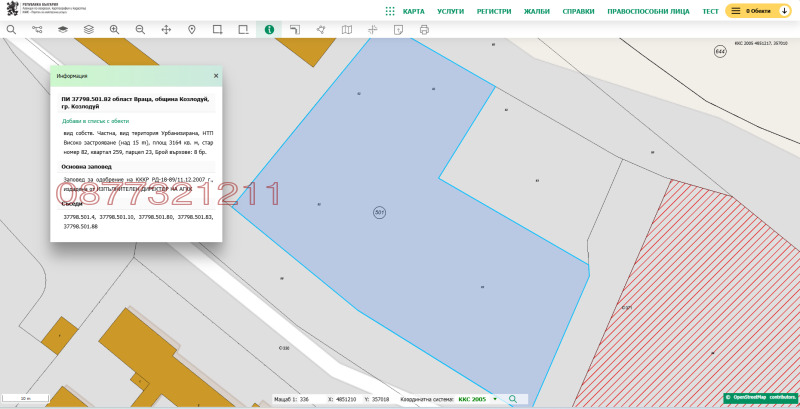
Task: Click the coordinate search button at bottom
Action: coord(513,399)
